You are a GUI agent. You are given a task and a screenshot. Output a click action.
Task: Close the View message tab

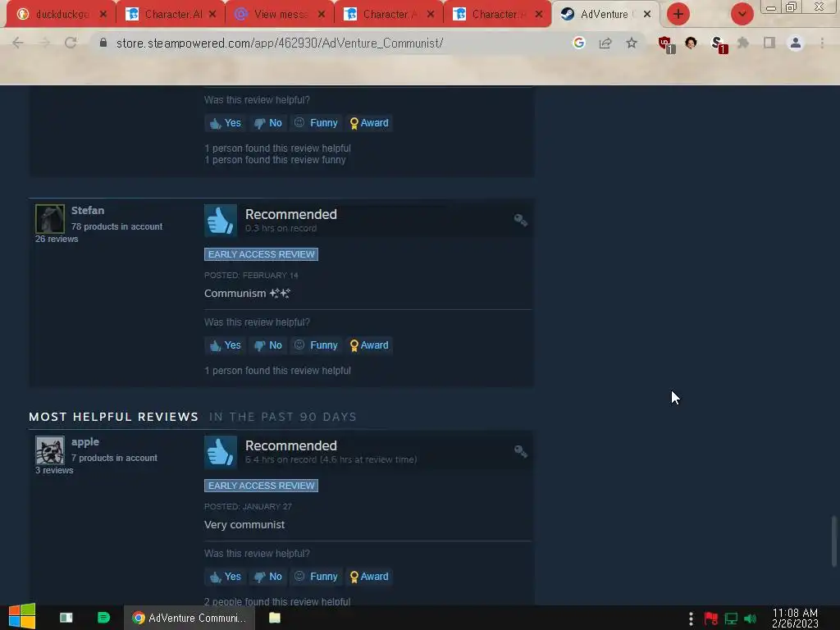tap(322, 15)
